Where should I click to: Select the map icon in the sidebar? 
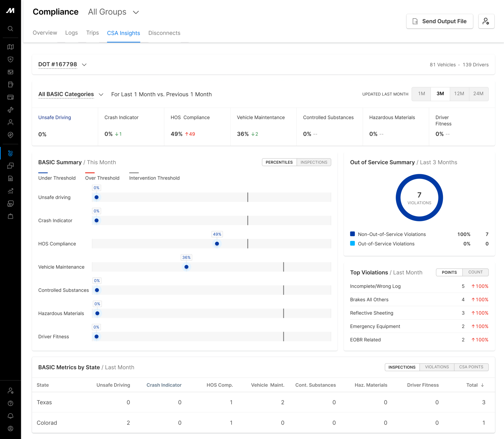(11, 47)
